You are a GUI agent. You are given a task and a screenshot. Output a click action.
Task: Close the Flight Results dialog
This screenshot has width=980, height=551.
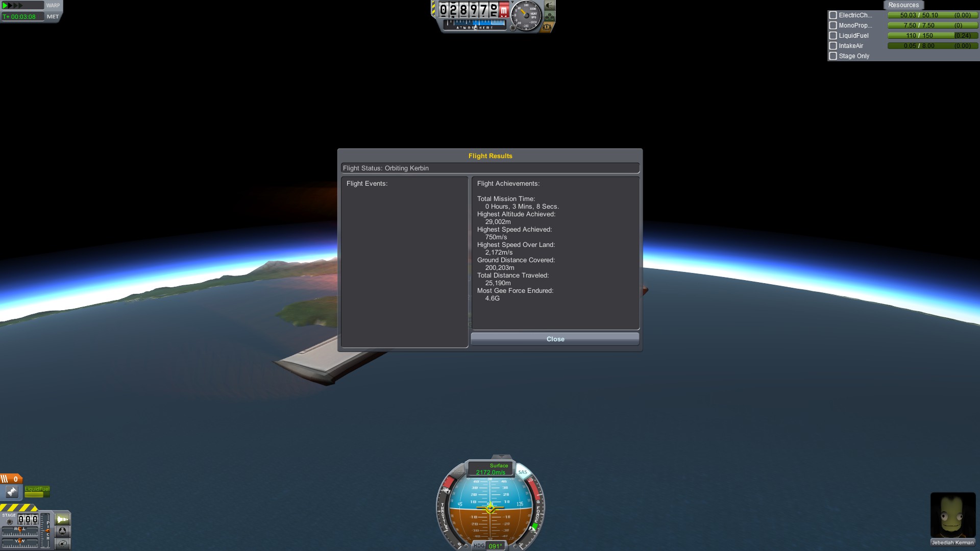click(555, 339)
